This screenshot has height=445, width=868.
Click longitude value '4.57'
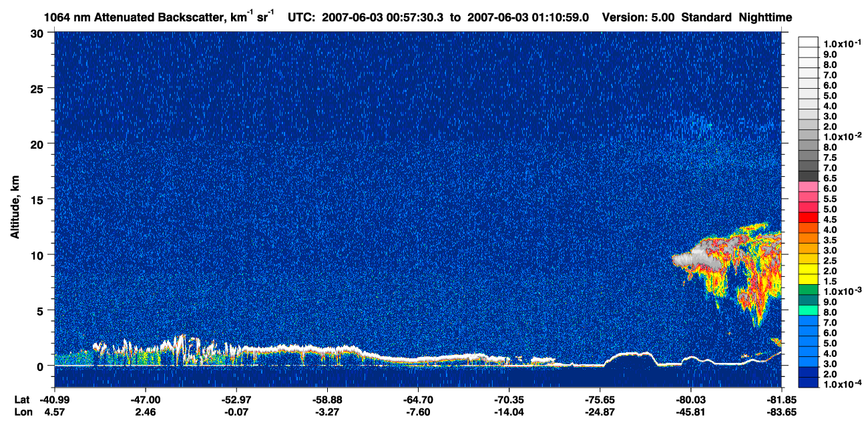tap(54, 412)
